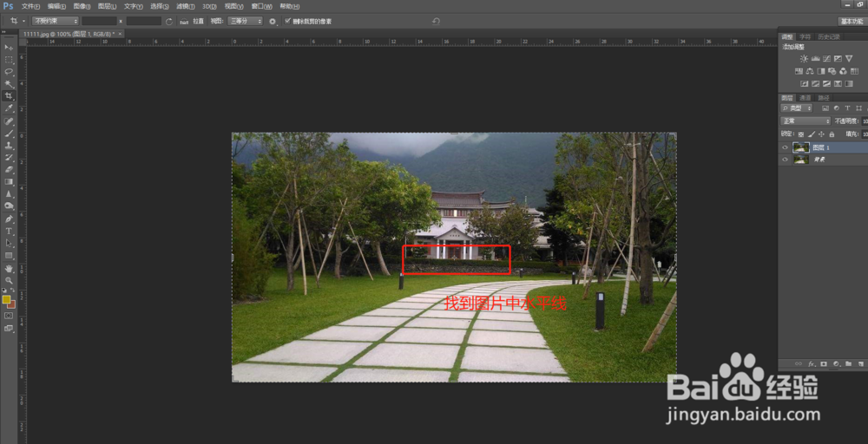Select the Healing Brush tool
Image resolution: width=868 pixels, height=444 pixels.
(x=9, y=121)
